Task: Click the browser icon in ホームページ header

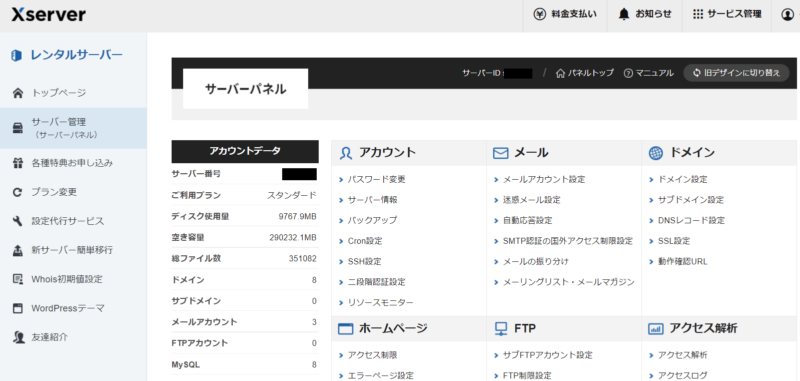Action: point(345,328)
